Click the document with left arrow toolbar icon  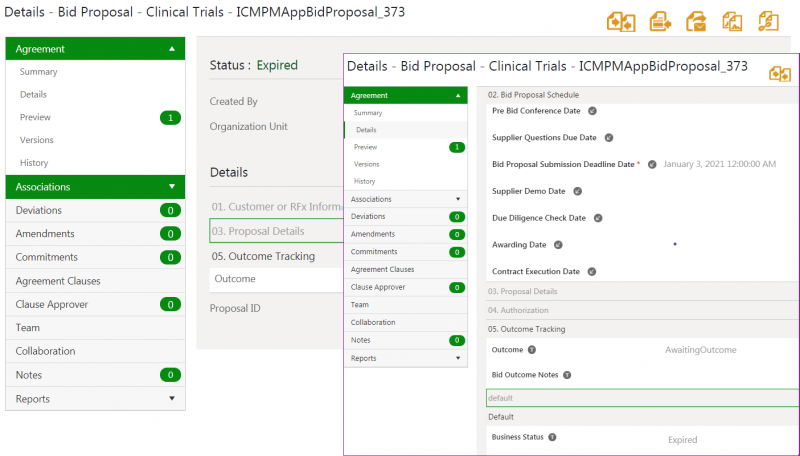[x=659, y=22]
